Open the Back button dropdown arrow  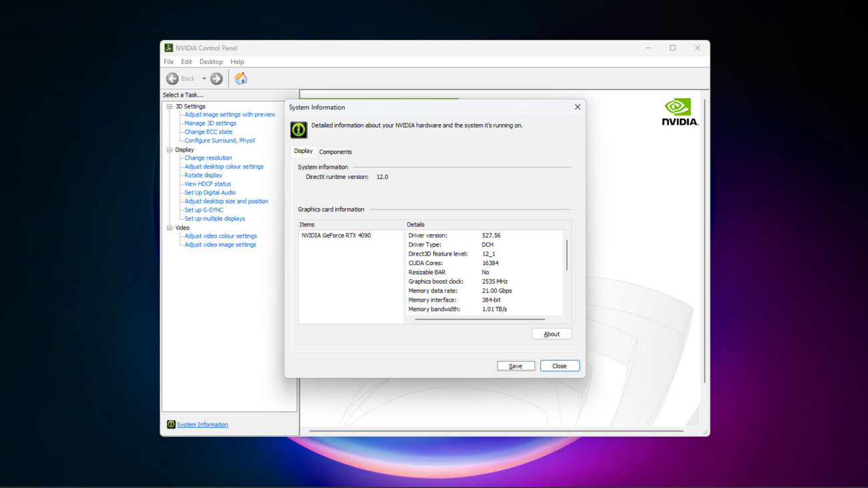click(205, 78)
